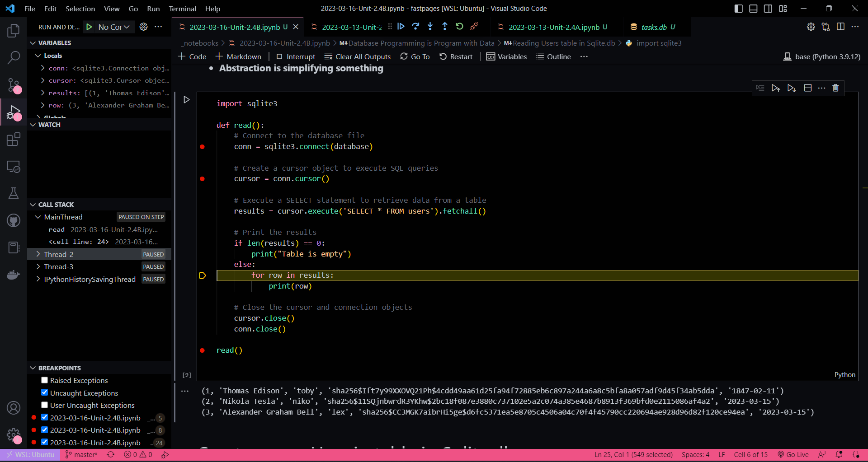Click master branch in status bar
Image resolution: width=868 pixels, height=462 pixels.
81,455
